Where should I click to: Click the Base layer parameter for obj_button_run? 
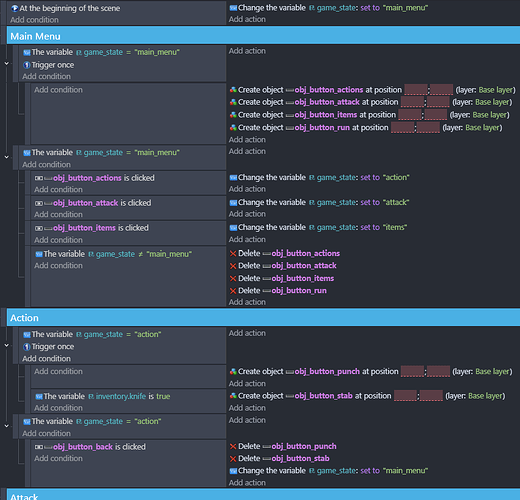pos(482,128)
